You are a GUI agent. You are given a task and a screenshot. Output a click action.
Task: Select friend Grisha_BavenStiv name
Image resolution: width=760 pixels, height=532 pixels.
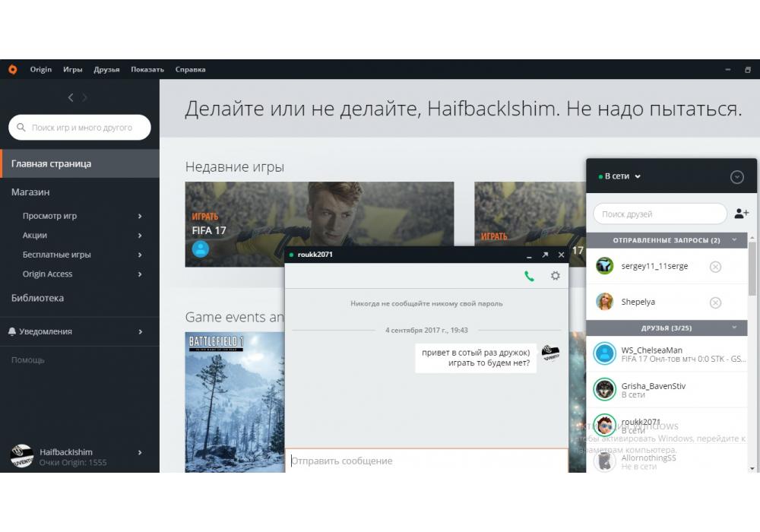pyautogui.click(x=654, y=385)
